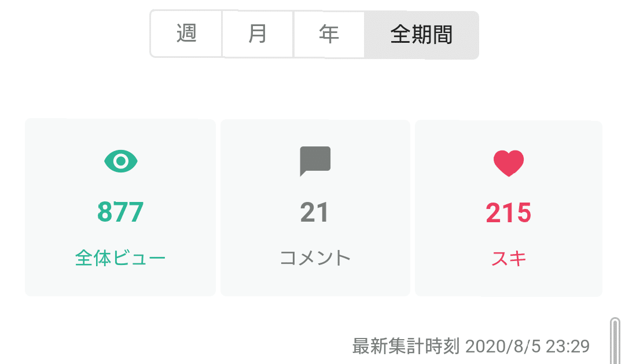
Task: Switch to the 週 (week) period tab
Action: (x=186, y=34)
